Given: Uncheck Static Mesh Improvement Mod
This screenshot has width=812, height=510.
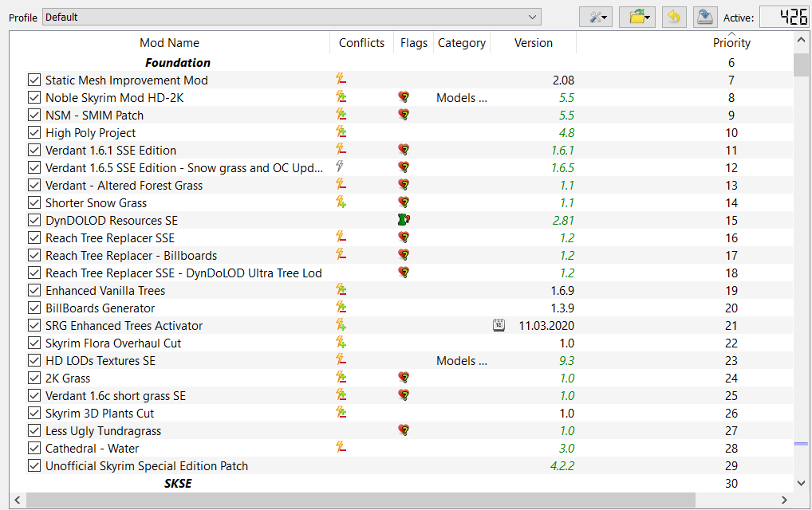Looking at the screenshot, I should pyautogui.click(x=34, y=80).
